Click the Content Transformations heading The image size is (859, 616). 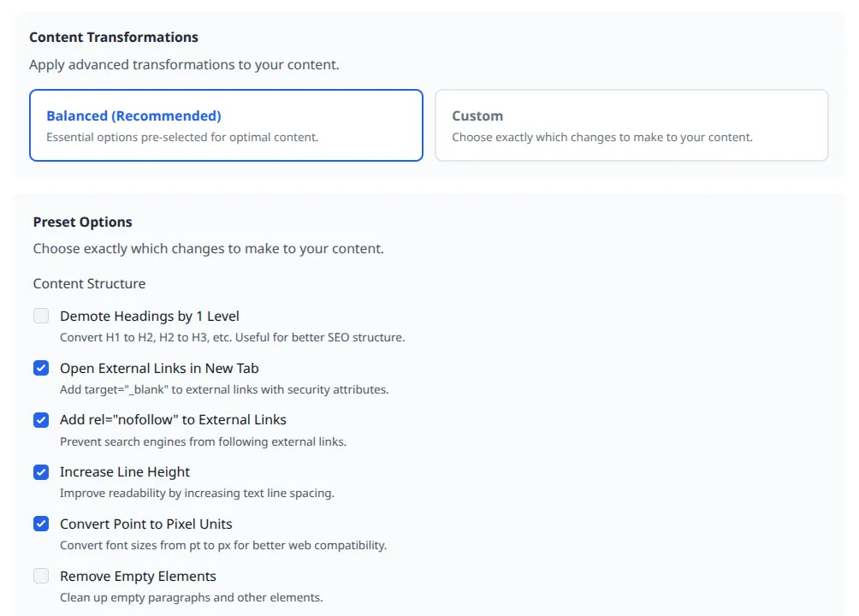coord(114,37)
